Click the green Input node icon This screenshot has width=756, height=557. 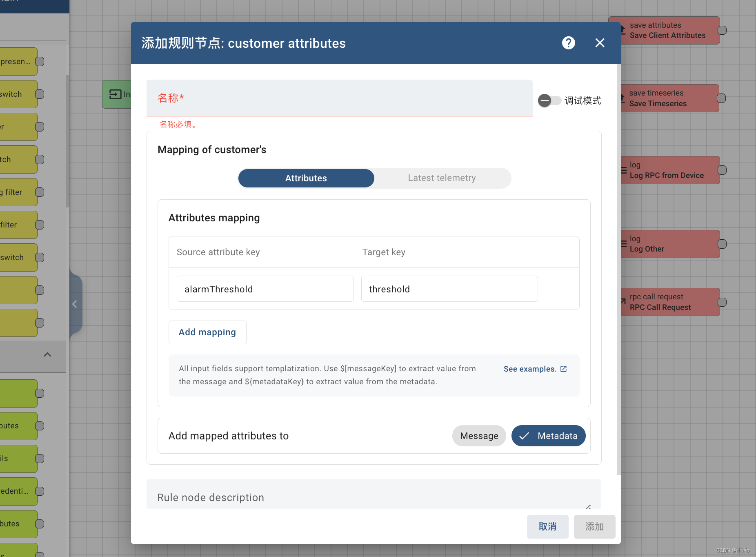pyautogui.click(x=116, y=94)
